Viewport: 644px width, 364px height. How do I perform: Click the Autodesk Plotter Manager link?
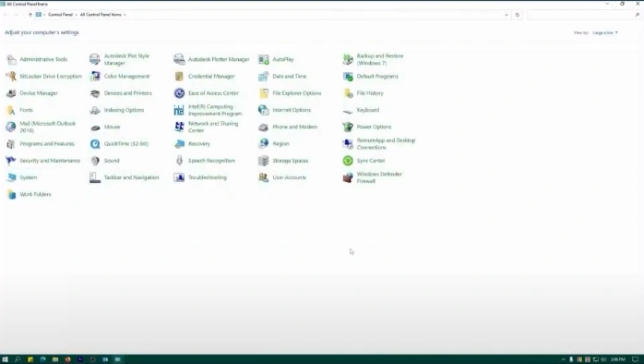click(219, 60)
